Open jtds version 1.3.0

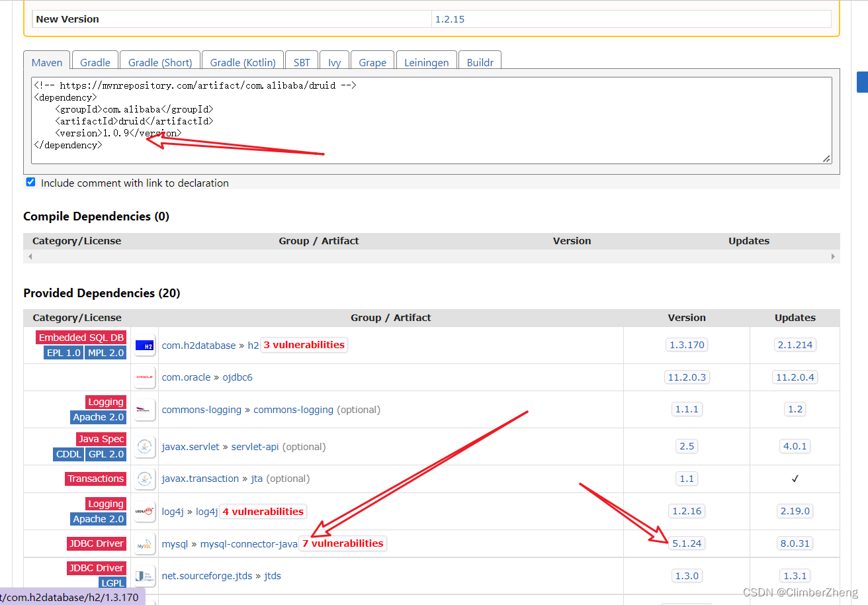687,576
